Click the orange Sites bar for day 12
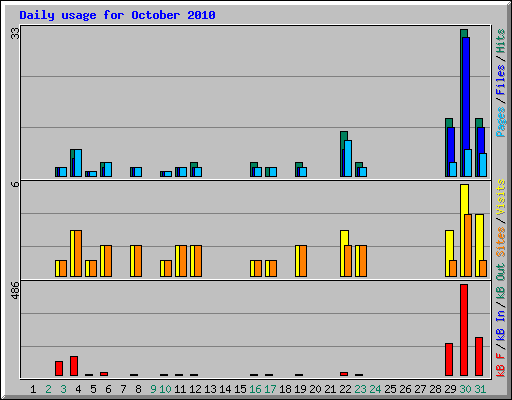This screenshot has width=512, height=400. pyautogui.click(x=198, y=261)
